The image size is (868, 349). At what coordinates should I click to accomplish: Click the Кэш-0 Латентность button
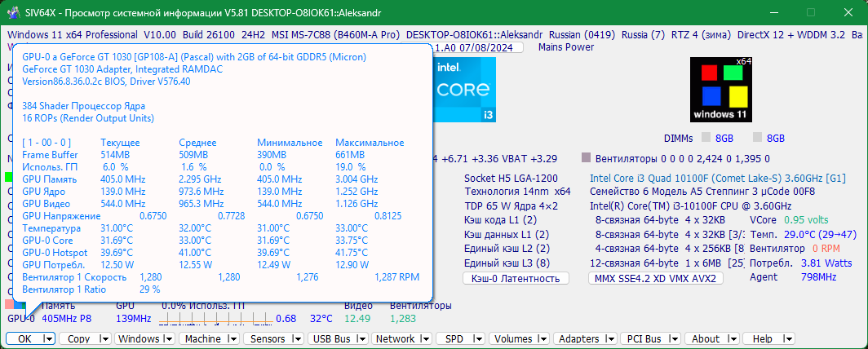[x=516, y=278]
